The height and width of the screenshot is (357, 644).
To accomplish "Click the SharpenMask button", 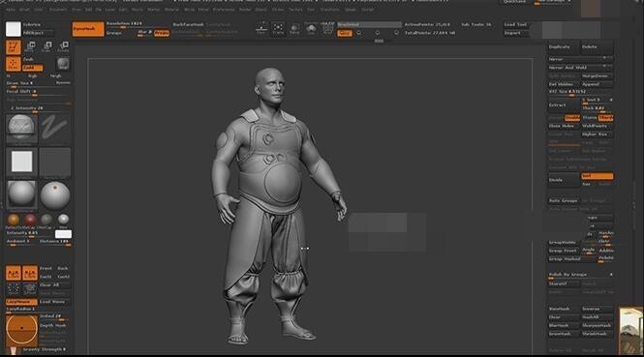I will (x=598, y=325).
